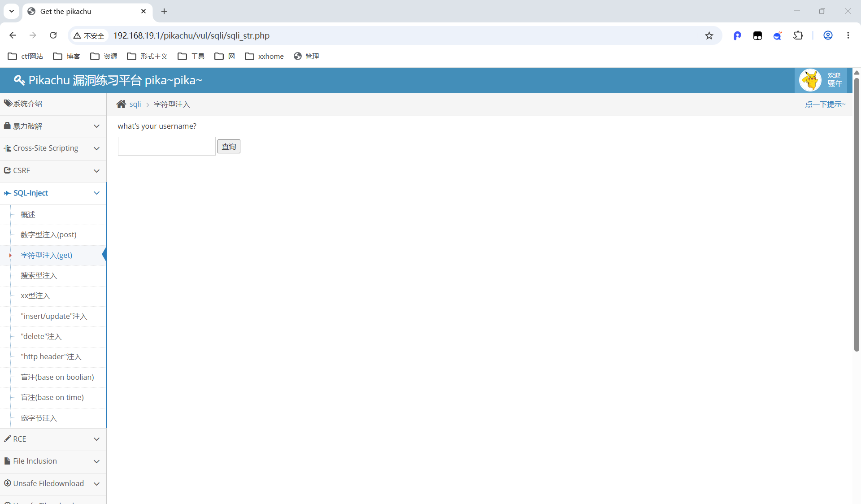The image size is (861, 504).
Task: Open the ctf网站 bookmark folder
Action: click(26, 56)
